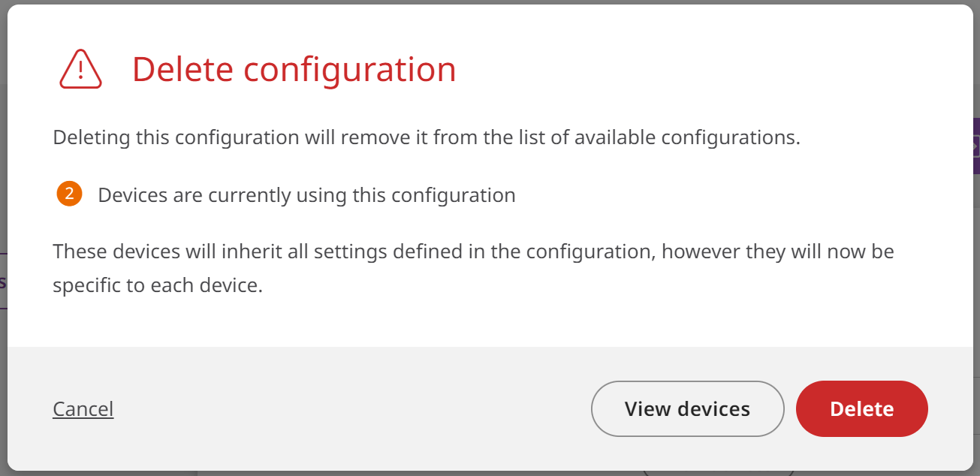Click the word "configuration" in the red heading
Viewport: 980px width, 476px height.
coord(349,69)
